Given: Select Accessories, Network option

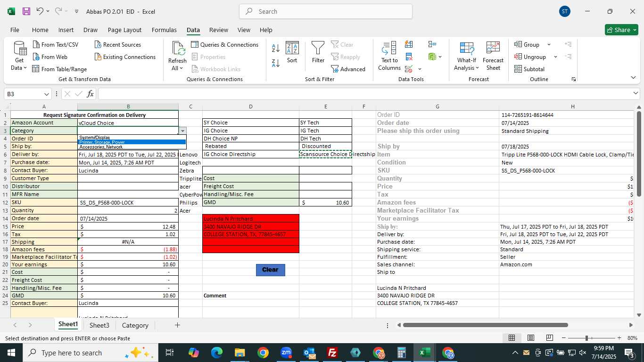Looking at the screenshot, I should point(132,147).
